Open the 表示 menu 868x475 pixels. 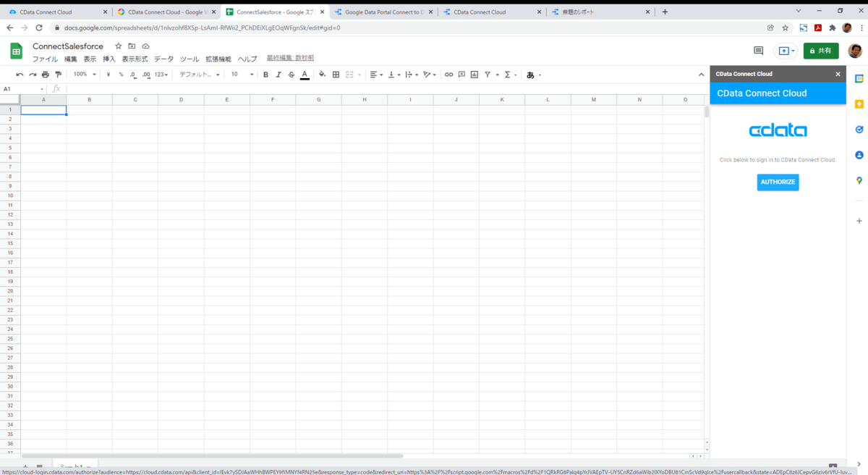90,59
